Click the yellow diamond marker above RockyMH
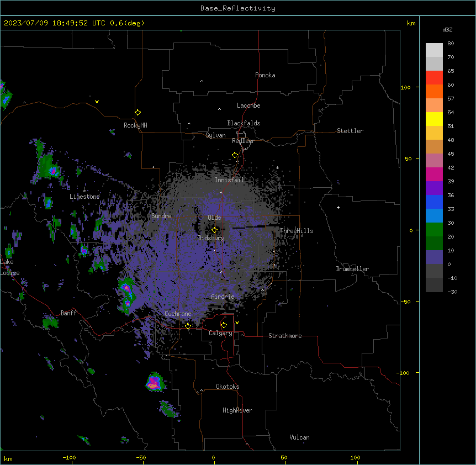This screenshot has width=476, height=465. [x=138, y=113]
